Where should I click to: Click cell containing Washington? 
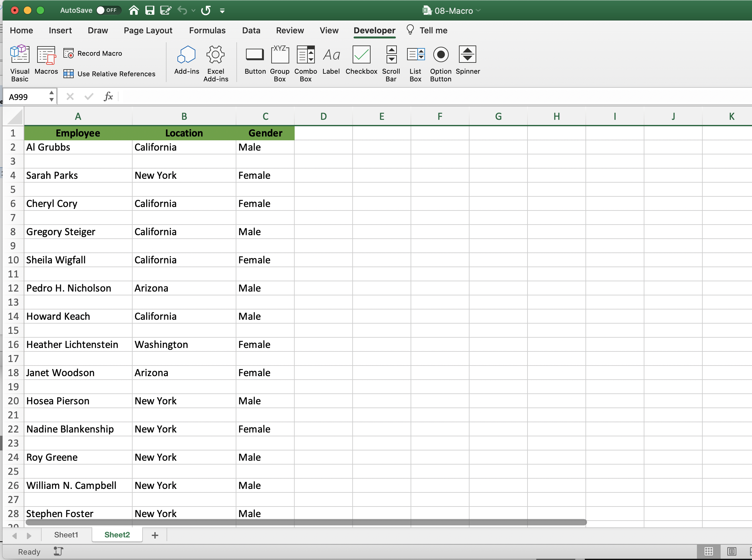(184, 344)
